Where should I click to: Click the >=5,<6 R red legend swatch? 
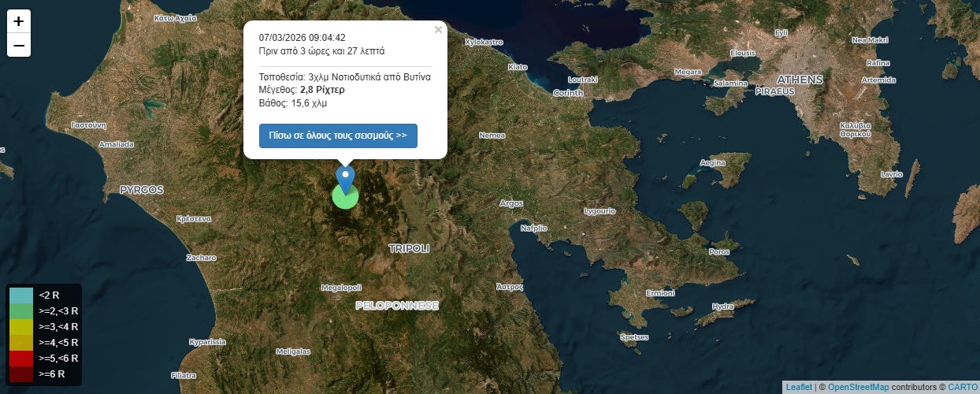tap(21, 359)
